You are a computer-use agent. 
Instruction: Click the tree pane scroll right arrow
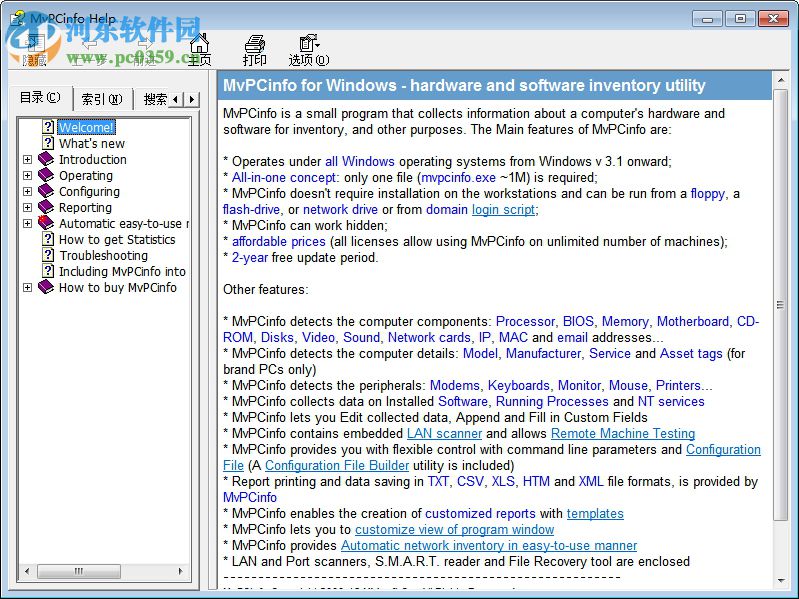point(180,571)
